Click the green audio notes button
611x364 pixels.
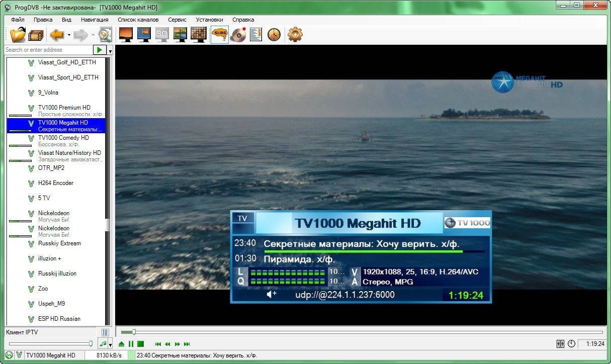(103, 344)
